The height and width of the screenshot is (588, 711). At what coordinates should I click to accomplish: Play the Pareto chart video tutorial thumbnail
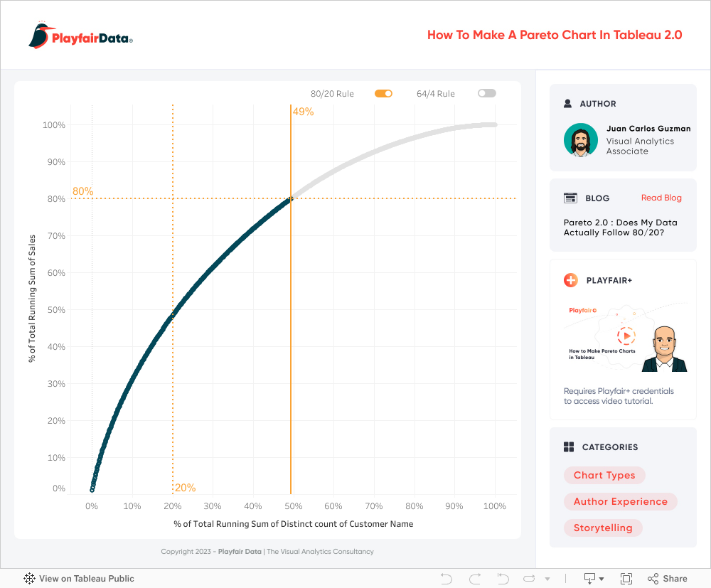tap(626, 336)
